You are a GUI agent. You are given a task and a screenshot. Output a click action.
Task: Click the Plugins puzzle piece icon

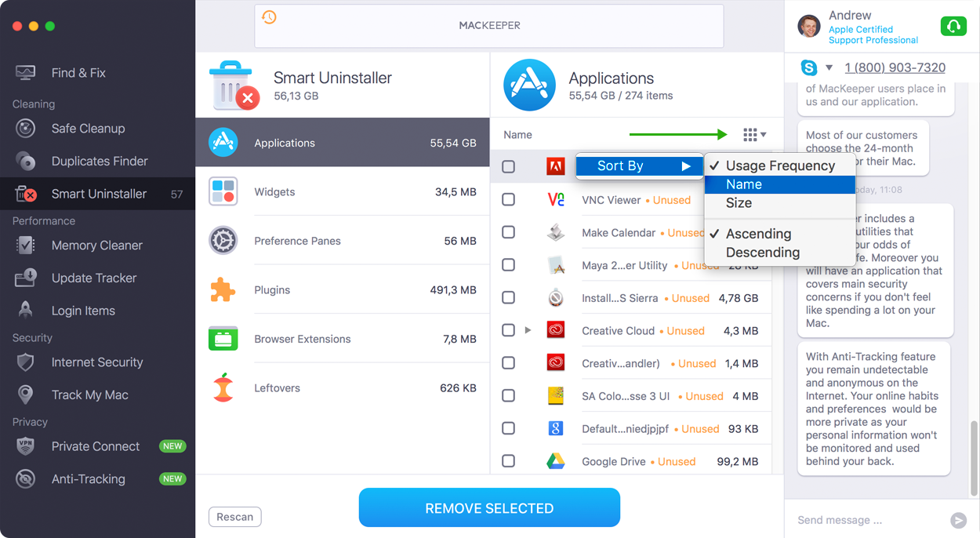223,290
